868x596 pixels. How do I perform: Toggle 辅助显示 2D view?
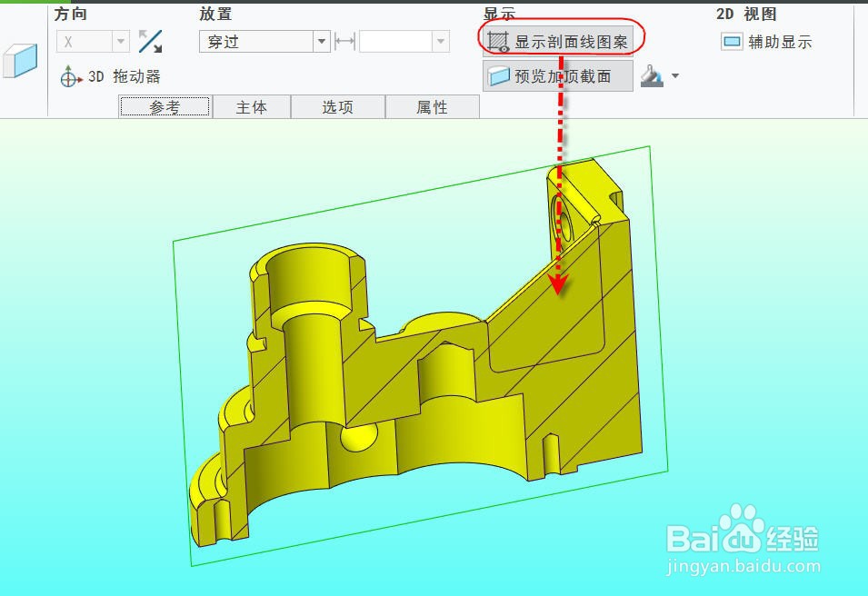[767, 42]
